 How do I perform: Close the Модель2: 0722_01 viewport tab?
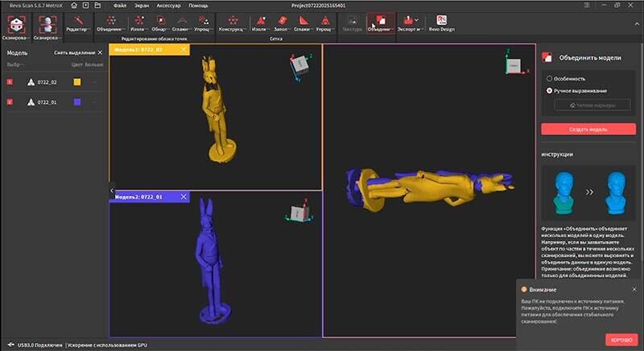(x=184, y=196)
